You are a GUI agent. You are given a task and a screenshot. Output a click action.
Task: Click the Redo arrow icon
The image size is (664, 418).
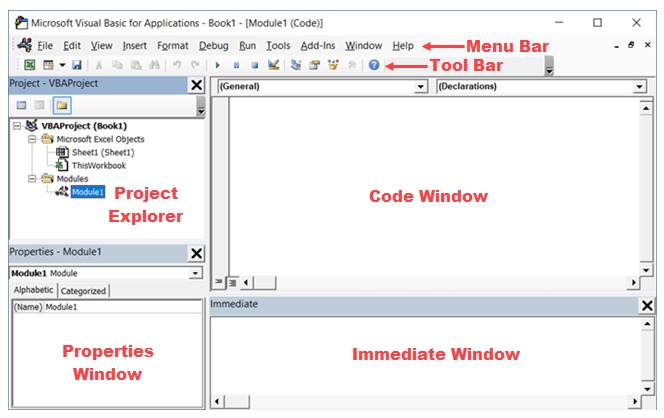click(x=195, y=65)
